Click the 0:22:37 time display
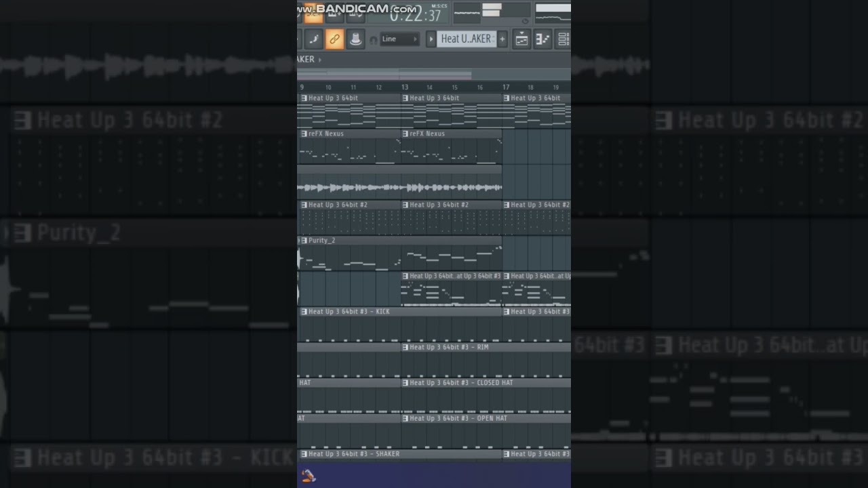The image size is (868, 488). [415, 15]
